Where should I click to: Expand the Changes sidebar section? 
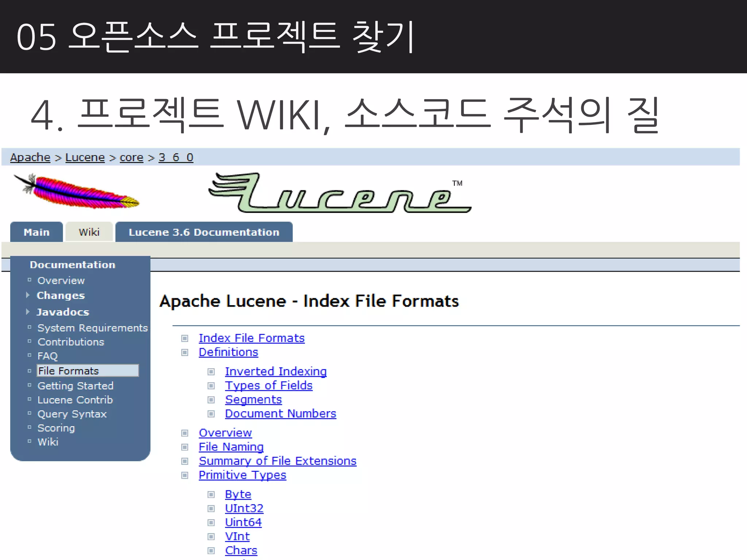click(x=61, y=295)
